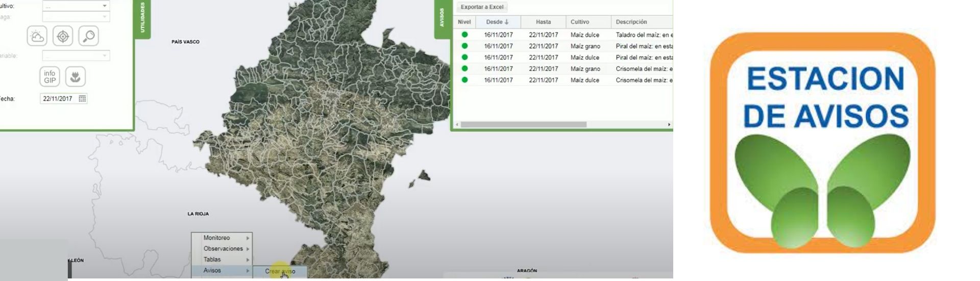
Task: Click Exportar a Excel button
Action: point(482,7)
